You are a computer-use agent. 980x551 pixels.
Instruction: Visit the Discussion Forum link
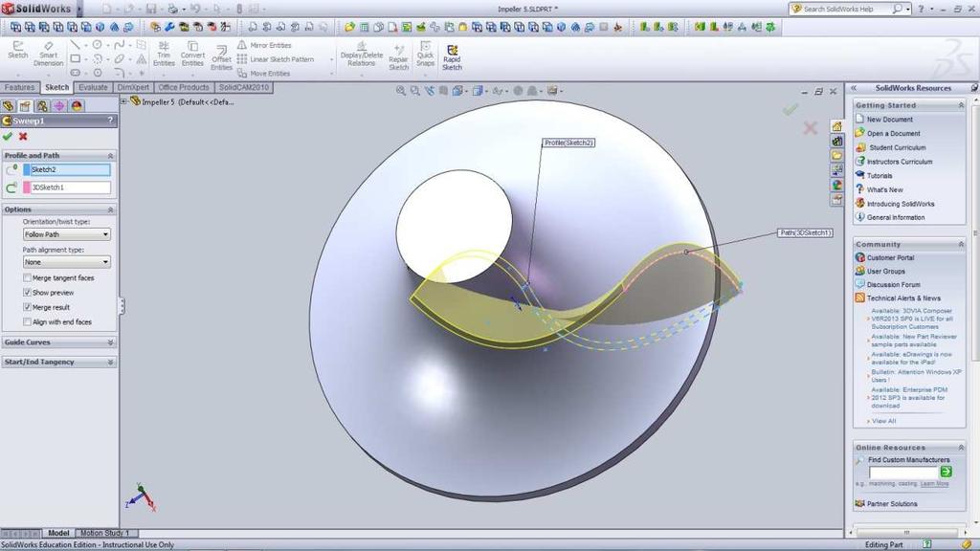tap(893, 284)
